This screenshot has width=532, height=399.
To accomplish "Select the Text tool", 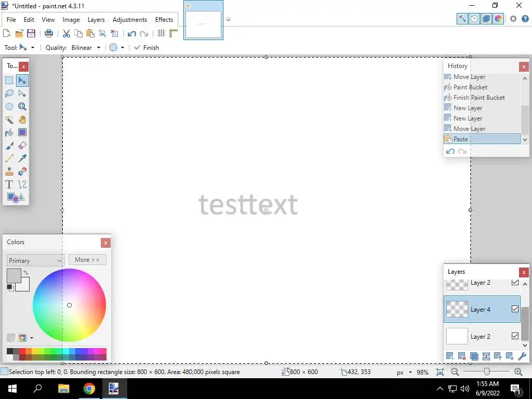I will click(x=9, y=184).
